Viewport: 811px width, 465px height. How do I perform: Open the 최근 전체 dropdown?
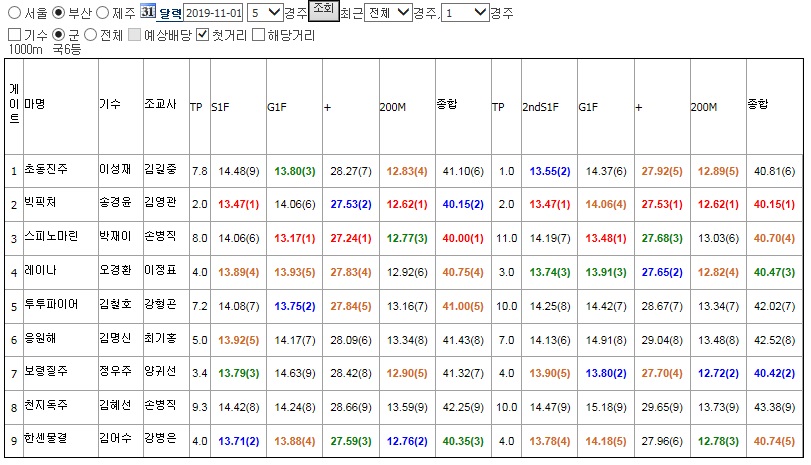point(388,13)
